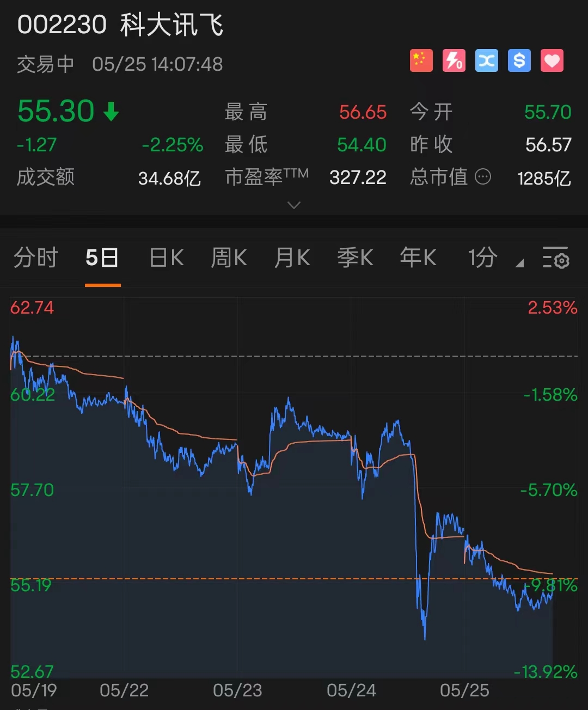Switch to the 日K tab
The image size is (588, 710).
pos(166,258)
